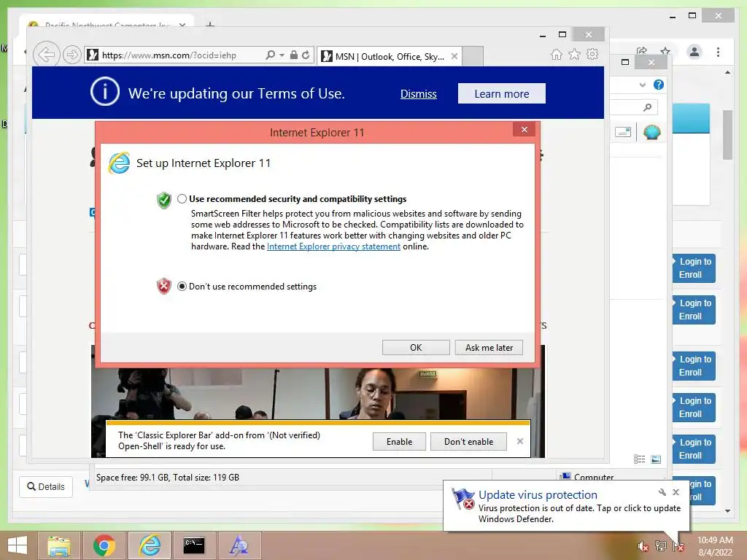Click the padlock security icon in address bar
Viewport: 747px width, 560px height.
[x=294, y=55]
